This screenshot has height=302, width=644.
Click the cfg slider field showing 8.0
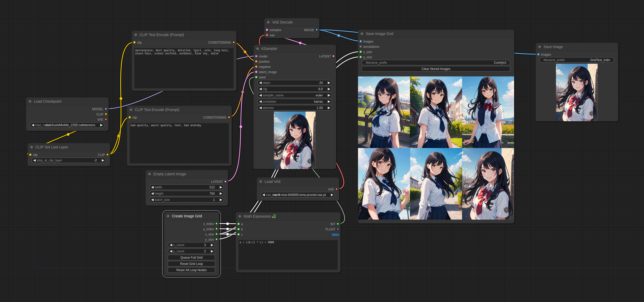pyautogui.click(x=294, y=89)
